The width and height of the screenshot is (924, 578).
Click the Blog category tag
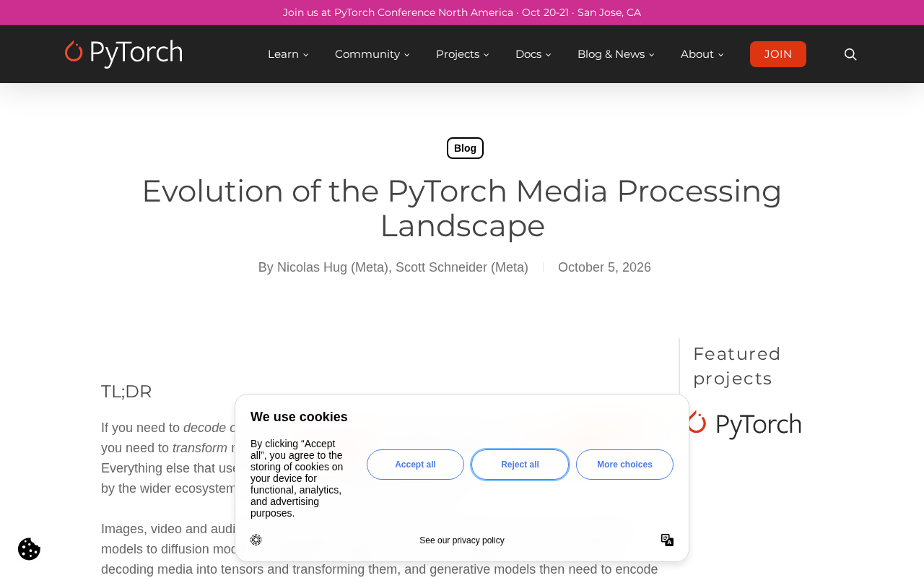tap(465, 148)
